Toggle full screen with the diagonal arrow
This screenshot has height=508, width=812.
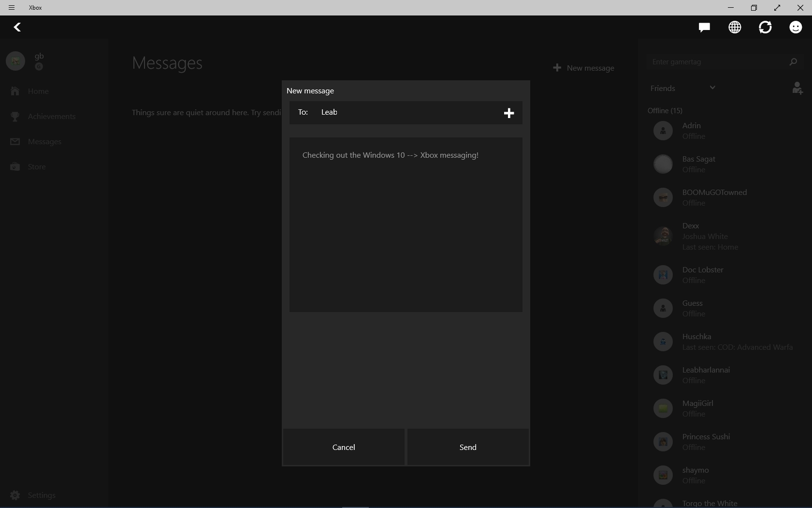click(777, 8)
